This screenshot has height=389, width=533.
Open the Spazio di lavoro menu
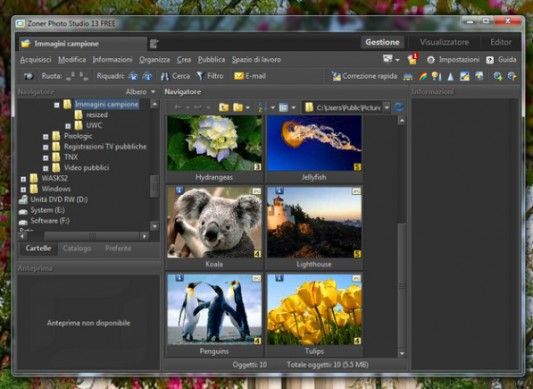click(x=256, y=60)
